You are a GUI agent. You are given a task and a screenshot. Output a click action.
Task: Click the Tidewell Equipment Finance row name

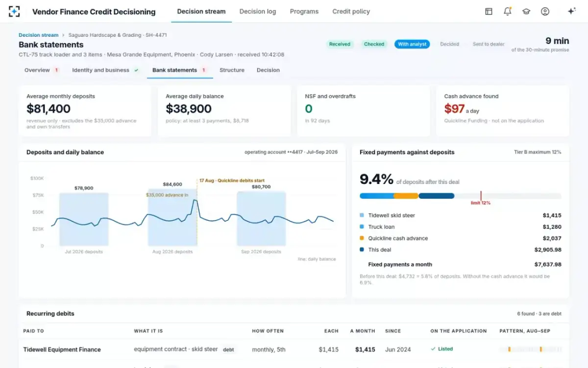[62, 350]
